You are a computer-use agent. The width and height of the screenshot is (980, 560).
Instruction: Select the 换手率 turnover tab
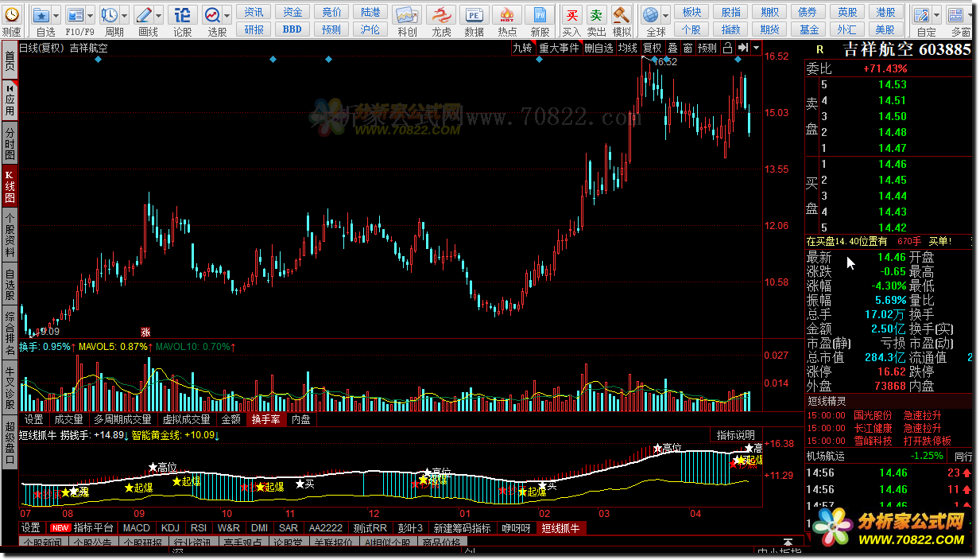265,419
